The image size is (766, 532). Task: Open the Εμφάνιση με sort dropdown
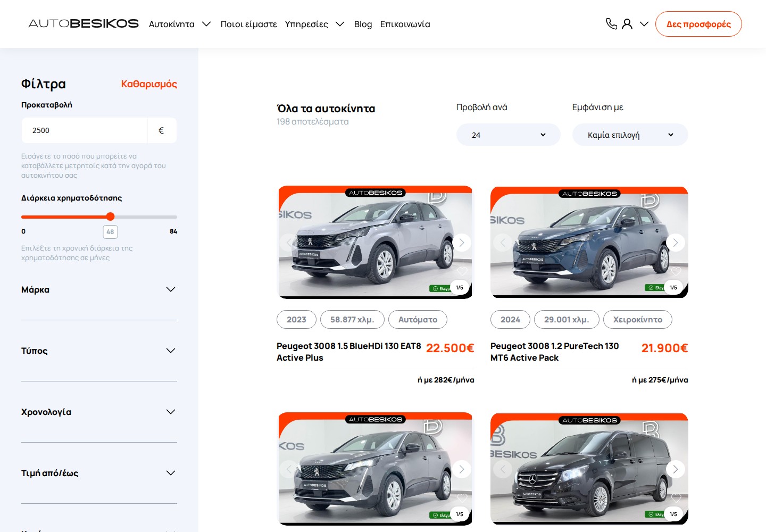pyautogui.click(x=630, y=135)
